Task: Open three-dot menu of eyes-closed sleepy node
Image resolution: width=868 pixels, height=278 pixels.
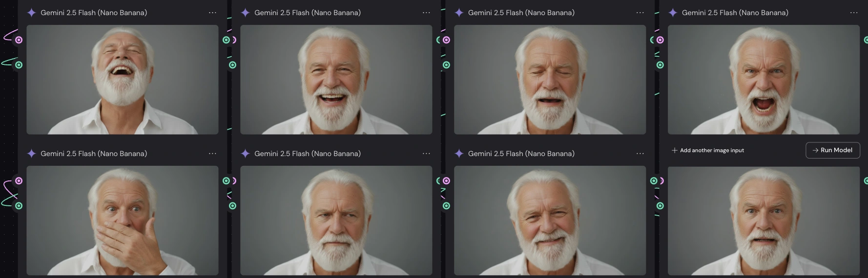Action: (640, 13)
